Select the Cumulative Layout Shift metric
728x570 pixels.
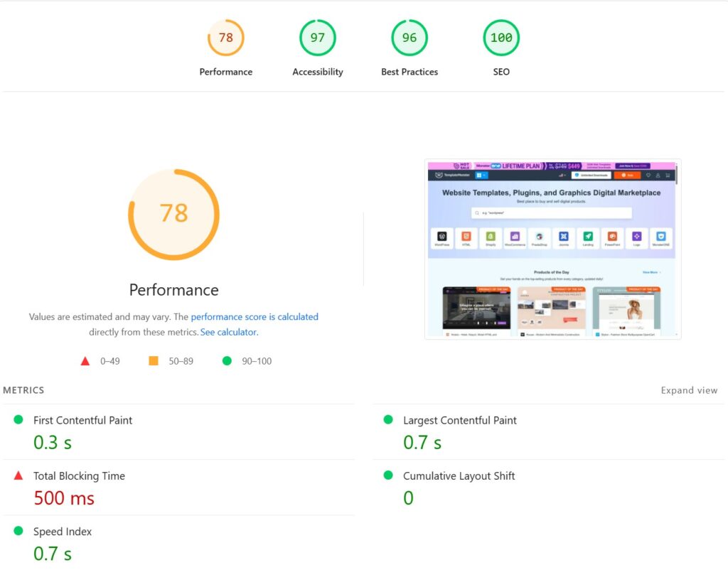click(548, 488)
